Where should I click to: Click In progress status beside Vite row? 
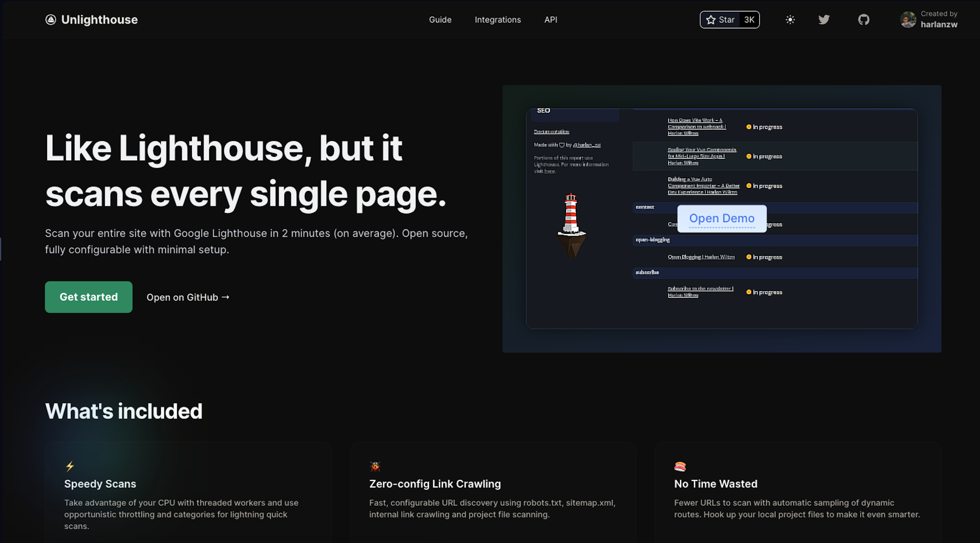(764, 127)
